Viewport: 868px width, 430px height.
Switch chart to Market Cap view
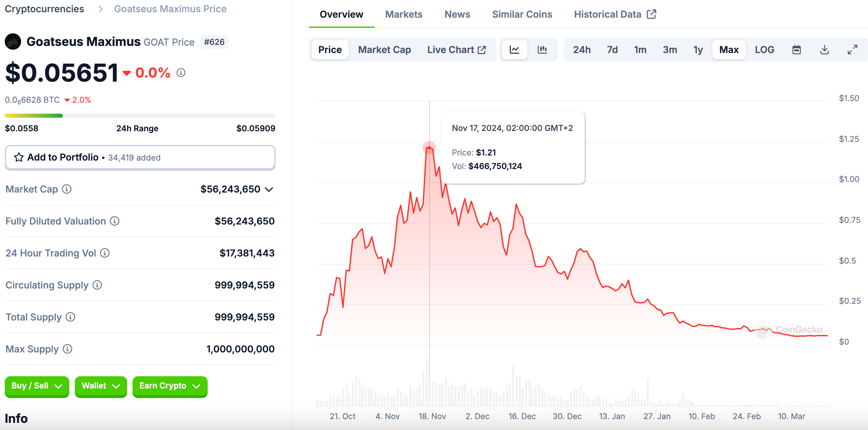(384, 49)
